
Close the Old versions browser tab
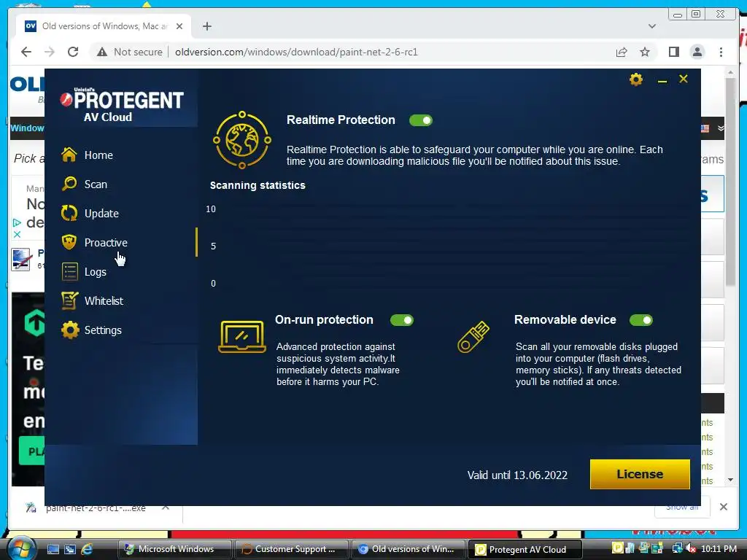(179, 26)
